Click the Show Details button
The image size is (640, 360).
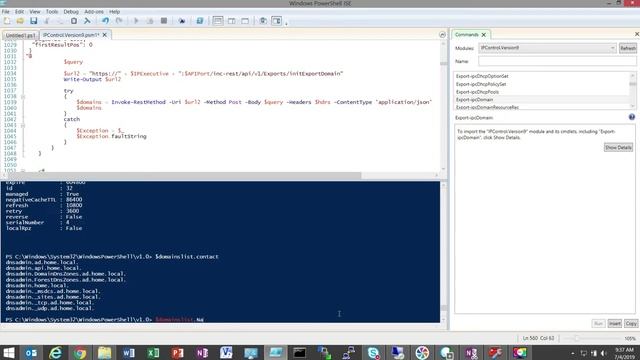(x=618, y=147)
